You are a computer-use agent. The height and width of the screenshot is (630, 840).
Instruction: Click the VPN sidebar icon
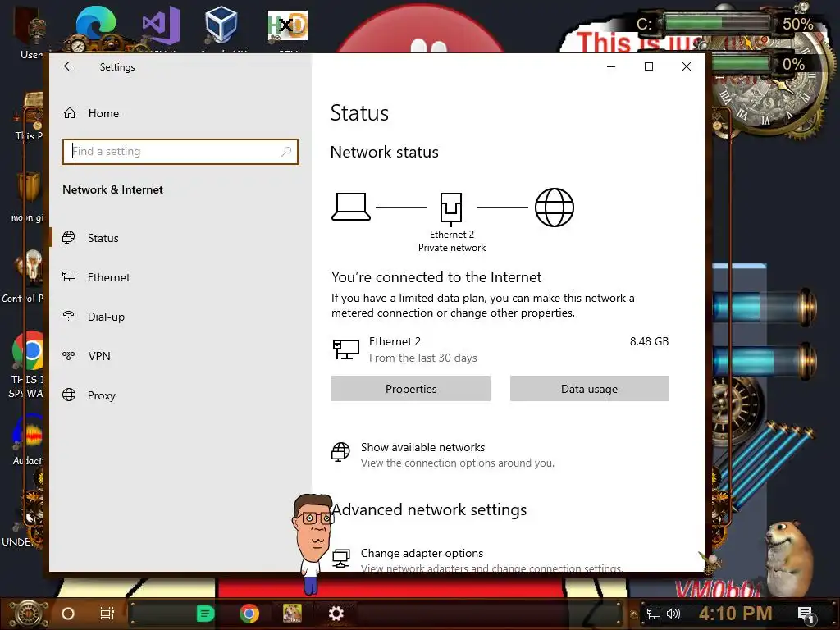coord(69,356)
